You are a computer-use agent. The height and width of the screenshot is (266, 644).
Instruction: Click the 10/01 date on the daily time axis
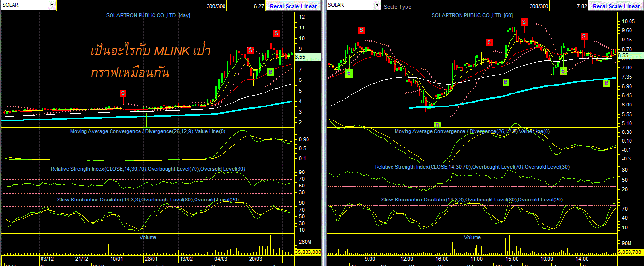(x=116, y=259)
